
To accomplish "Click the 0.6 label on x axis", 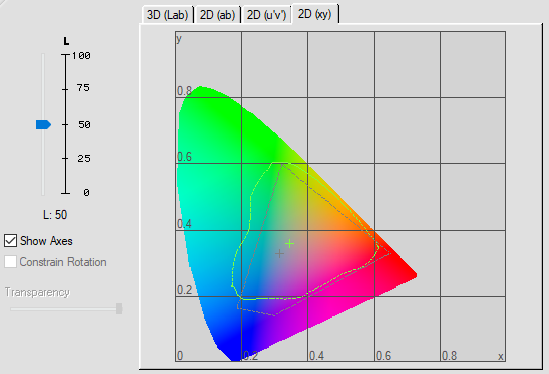I will pyautogui.click(x=383, y=356).
